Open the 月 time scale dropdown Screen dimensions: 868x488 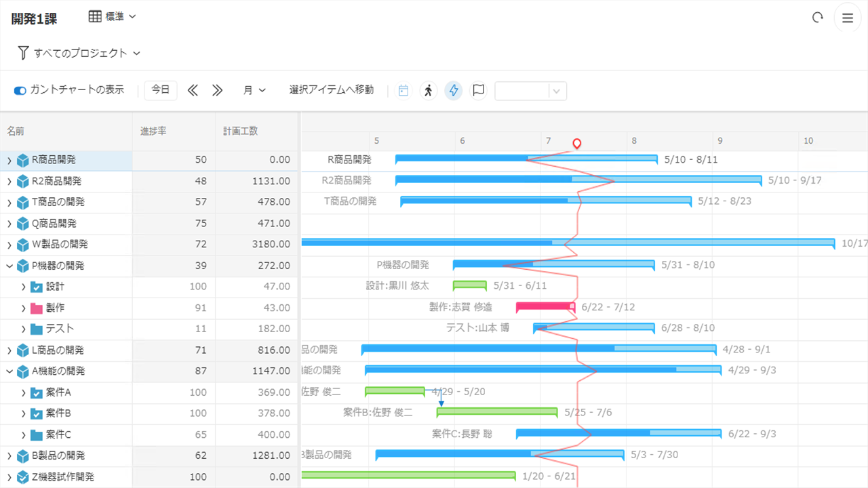click(254, 90)
